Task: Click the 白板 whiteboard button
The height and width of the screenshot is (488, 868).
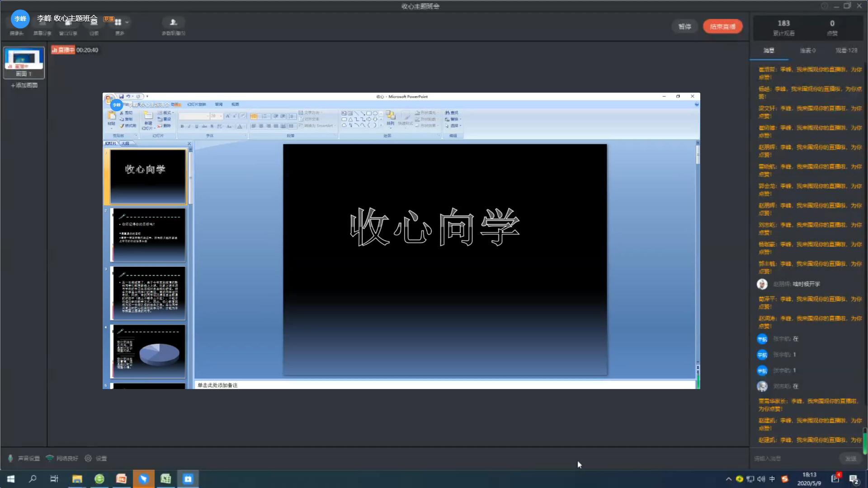Action: [94, 27]
